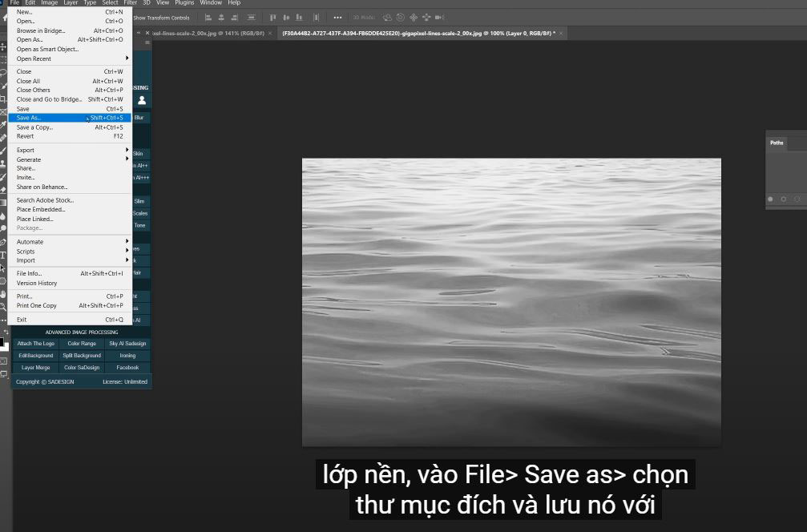This screenshot has width=807, height=532.
Task: Click the Copyright © SADESIGN text
Action: coord(46,381)
